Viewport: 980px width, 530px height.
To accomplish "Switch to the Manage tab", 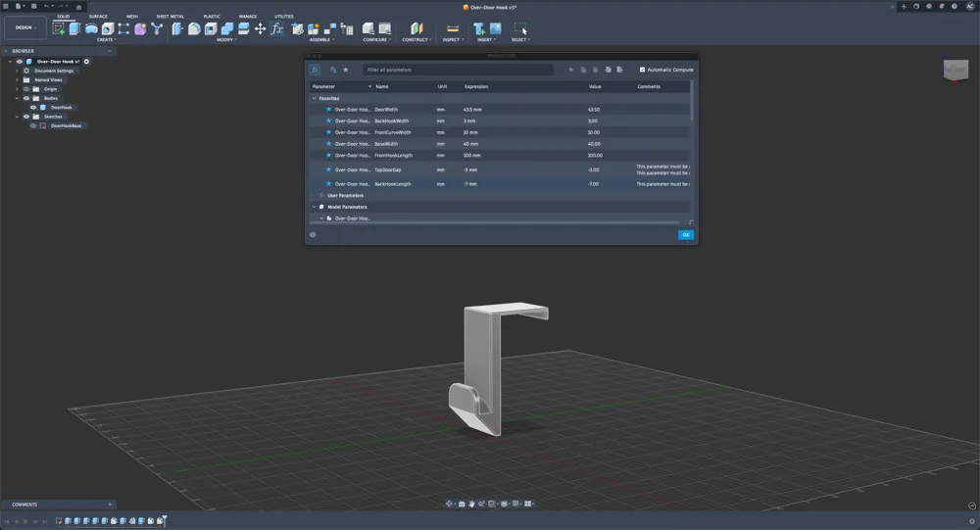I will tap(248, 17).
